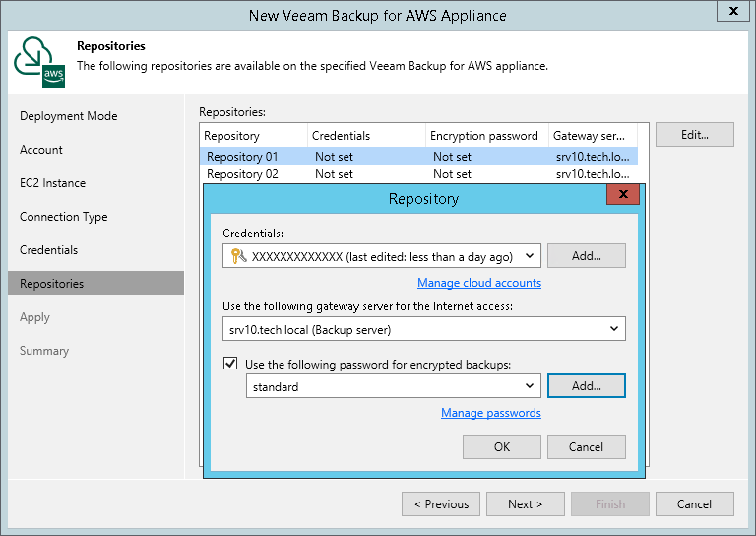
Task: Click the Edit... button beside the repositories list
Action: pos(695,135)
